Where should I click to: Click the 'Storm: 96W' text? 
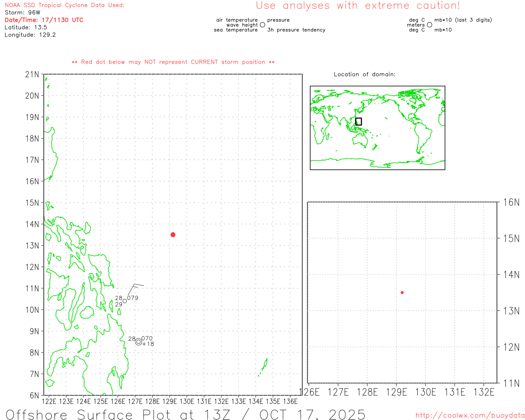[23, 13]
